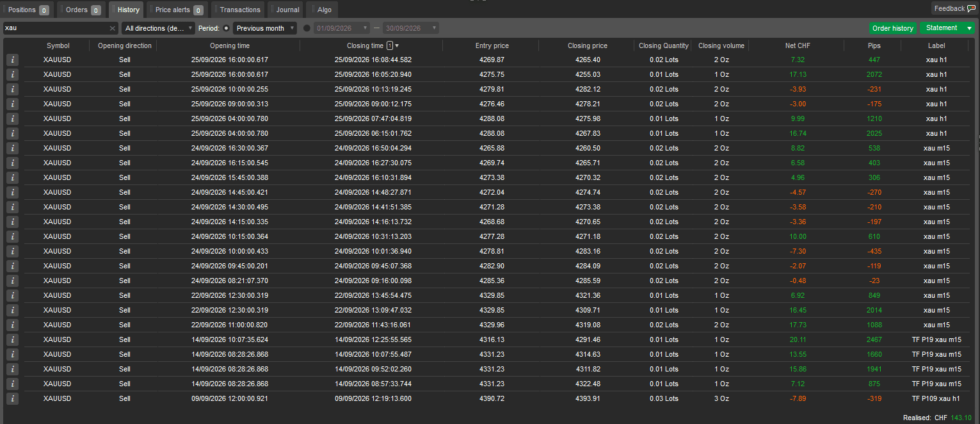
Task: Open the All directions filter dropdown
Action: [158, 28]
